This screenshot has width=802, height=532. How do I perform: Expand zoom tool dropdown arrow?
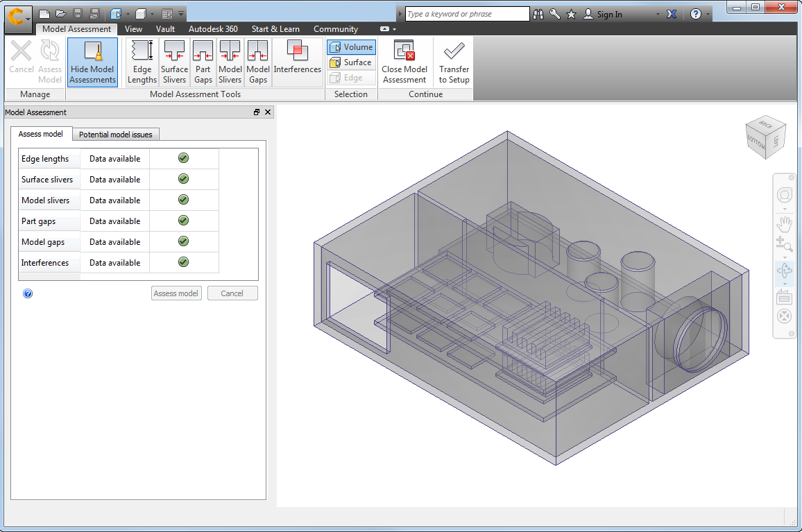tap(785, 257)
